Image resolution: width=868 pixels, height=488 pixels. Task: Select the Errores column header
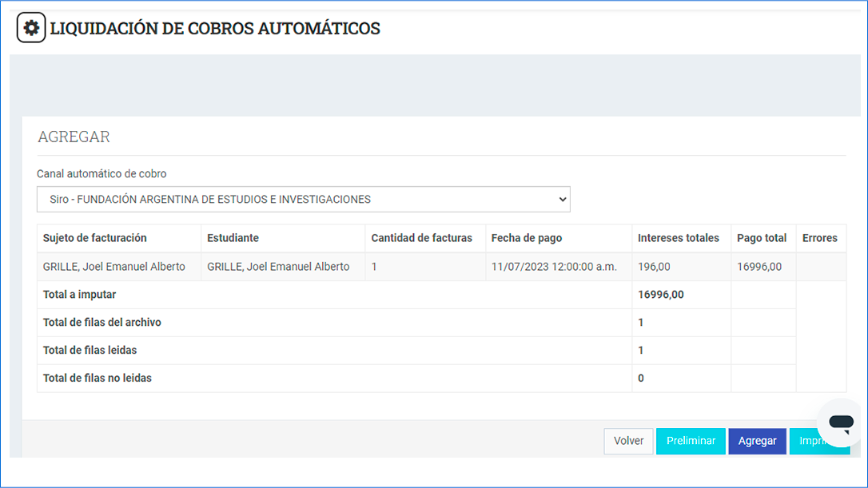[x=819, y=238]
